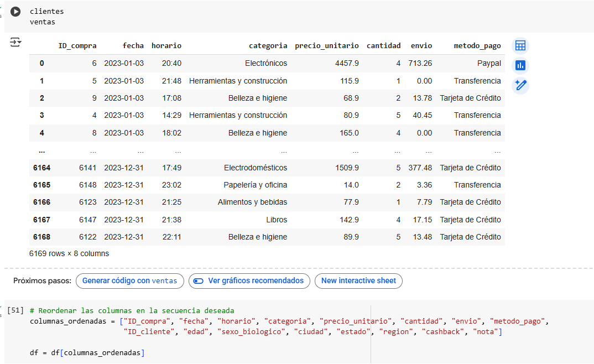
Task: Convert dataframe to interactive table icon
Action: [520, 46]
